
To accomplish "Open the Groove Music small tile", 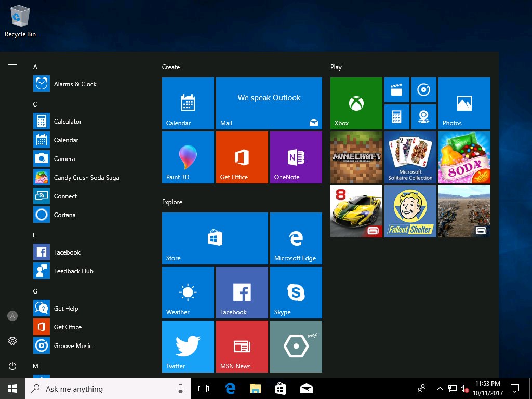I will (x=424, y=90).
